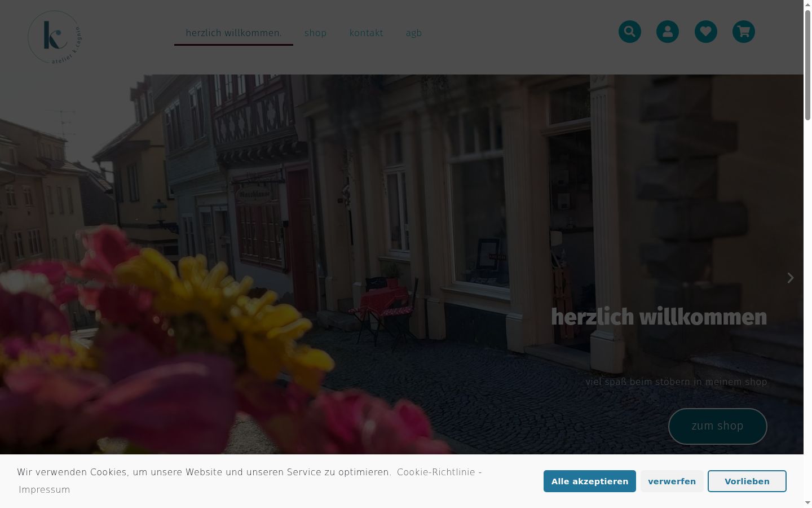
Task: Click the 'zum shop' button
Action: 718,426
